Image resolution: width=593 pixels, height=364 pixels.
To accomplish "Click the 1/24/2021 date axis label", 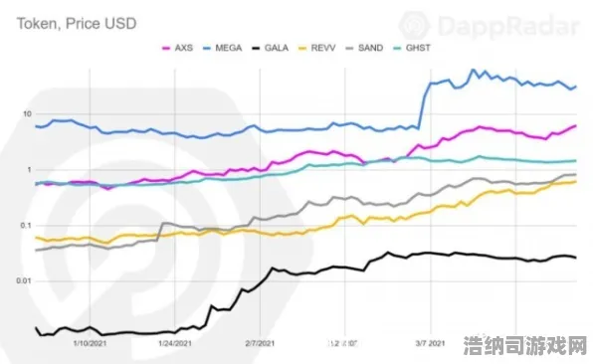I will [x=175, y=343].
